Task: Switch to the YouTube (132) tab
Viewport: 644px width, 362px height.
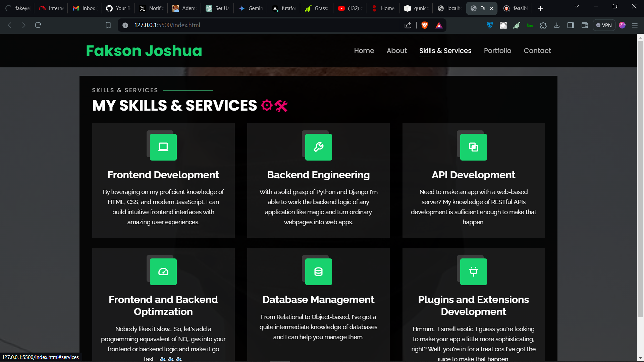Action: pos(350,8)
